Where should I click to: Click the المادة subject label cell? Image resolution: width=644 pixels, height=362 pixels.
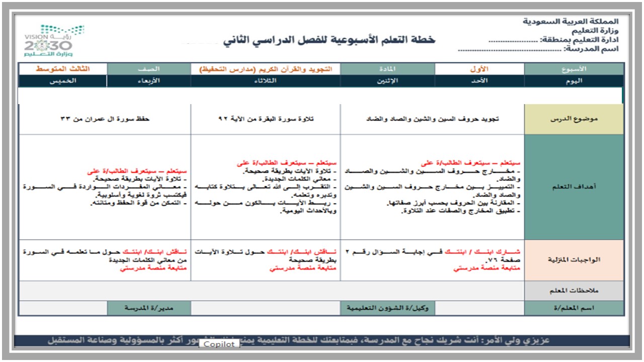coord(387,69)
